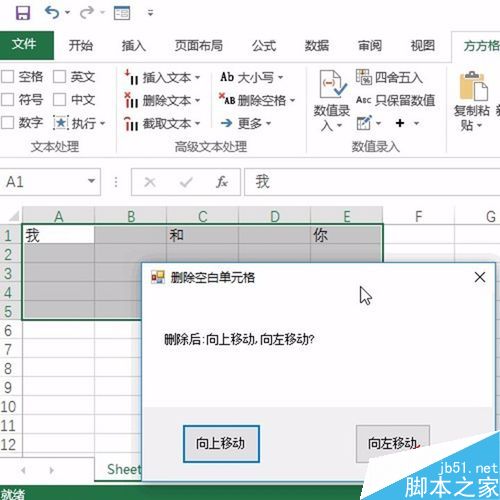Open the Undo history dropdown arrow
Viewport: 500px width, 500px height.
[68, 13]
